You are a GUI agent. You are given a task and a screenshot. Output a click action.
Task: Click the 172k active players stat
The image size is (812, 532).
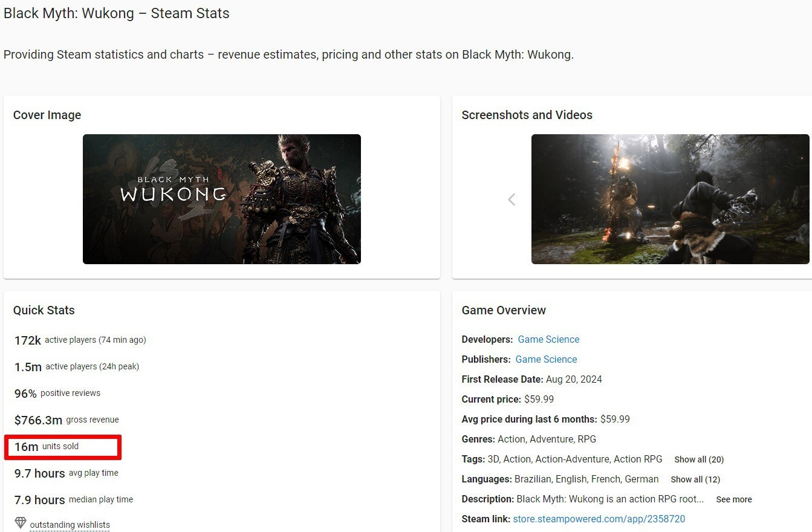80,340
